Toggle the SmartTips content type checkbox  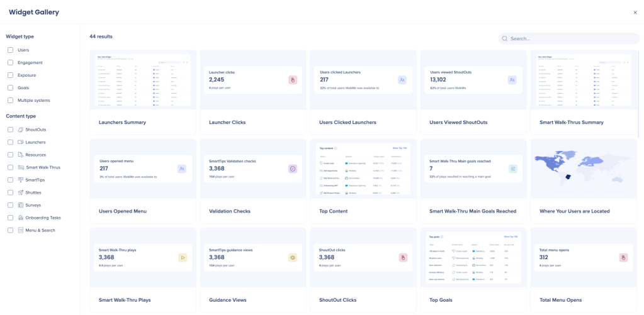[x=10, y=180]
